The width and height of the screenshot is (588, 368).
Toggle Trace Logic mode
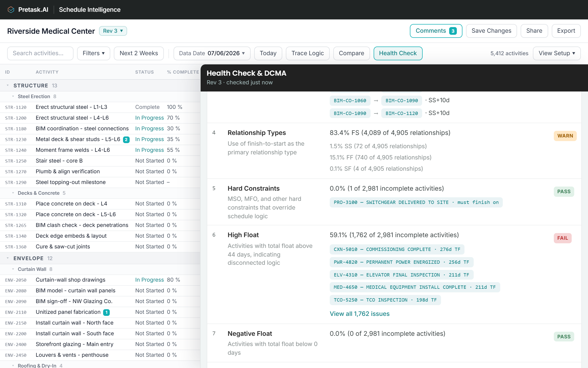point(308,53)
